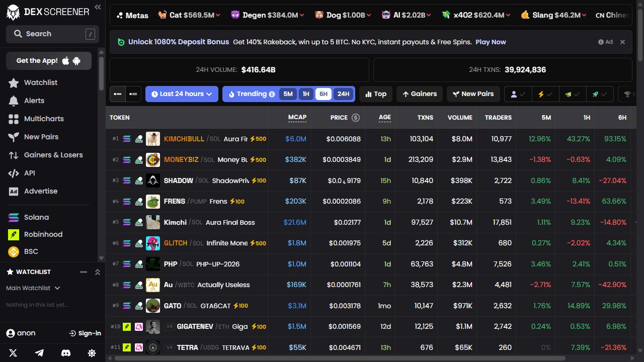Click the DEX Screener owl logo
This screenshot has height=362, width=644.
point(13,12)
